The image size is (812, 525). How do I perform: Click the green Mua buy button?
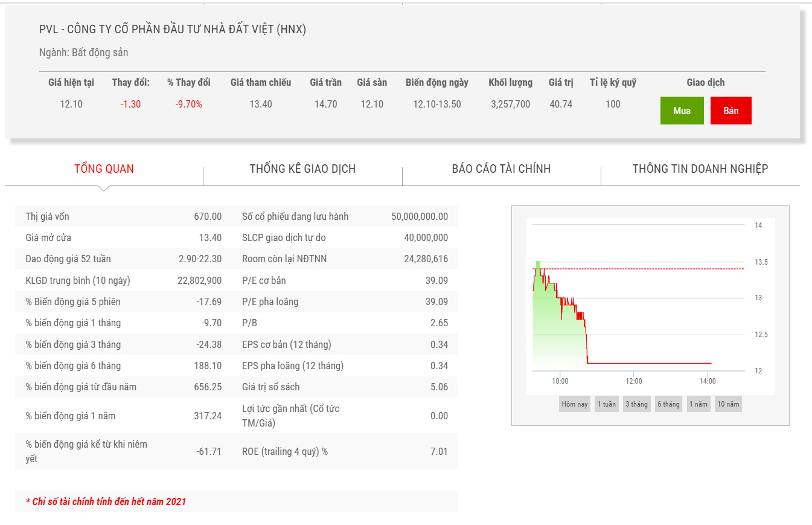(682, 111)
